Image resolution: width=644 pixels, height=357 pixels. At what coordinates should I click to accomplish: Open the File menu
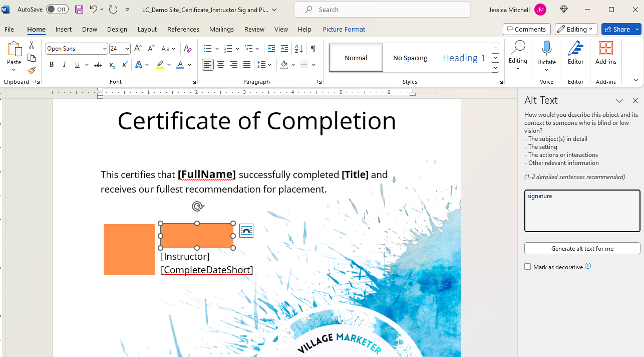[x=9, y=29]
